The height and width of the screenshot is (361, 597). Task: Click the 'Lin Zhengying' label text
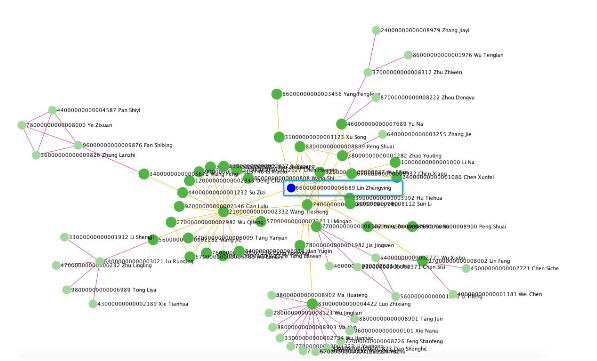tap(374, 188)
